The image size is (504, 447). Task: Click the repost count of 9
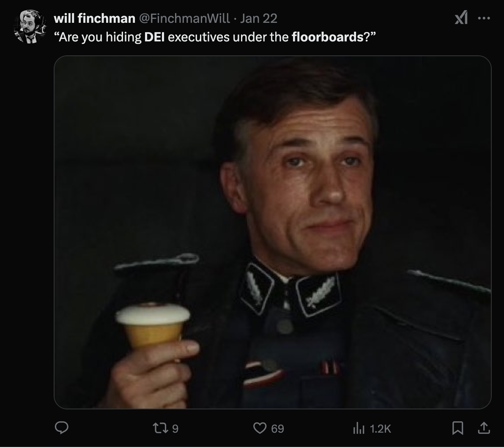pos(175,429)
